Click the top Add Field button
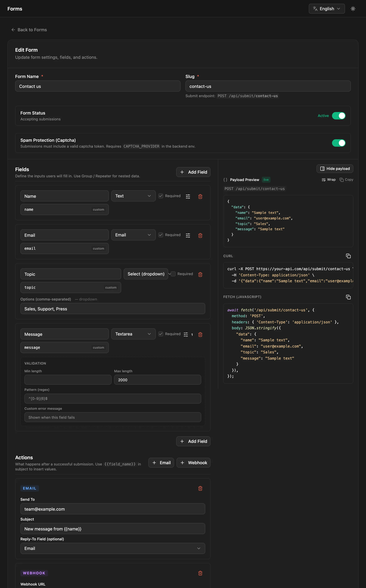 [x=193, y=172]
